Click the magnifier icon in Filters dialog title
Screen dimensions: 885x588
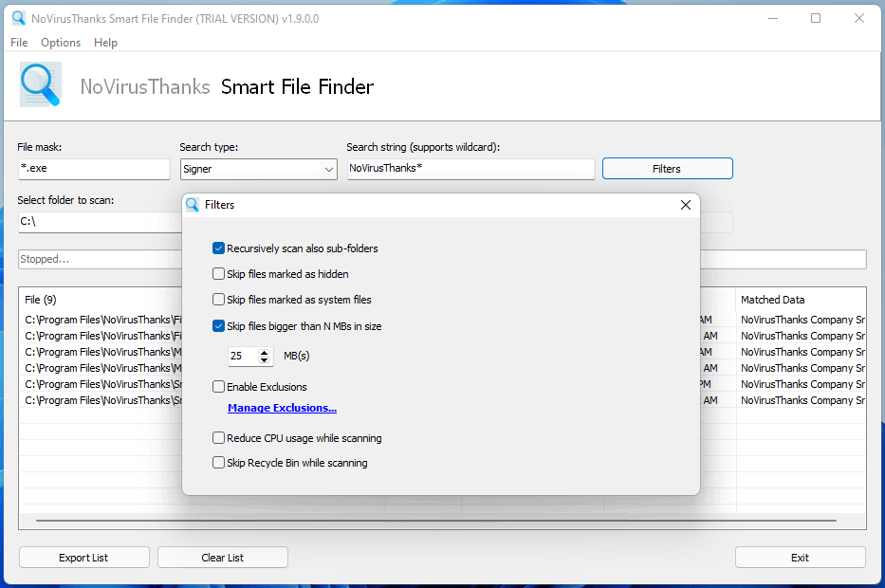click(x=194, y=205)
